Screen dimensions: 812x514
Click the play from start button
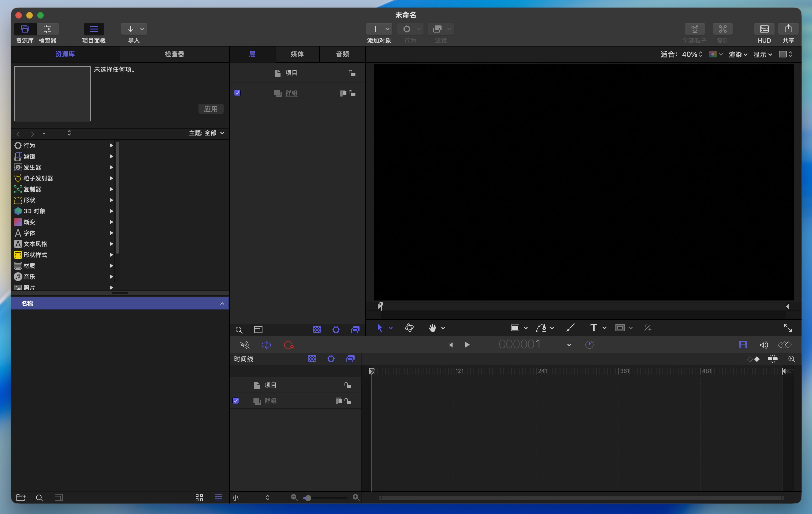point(451,345)
